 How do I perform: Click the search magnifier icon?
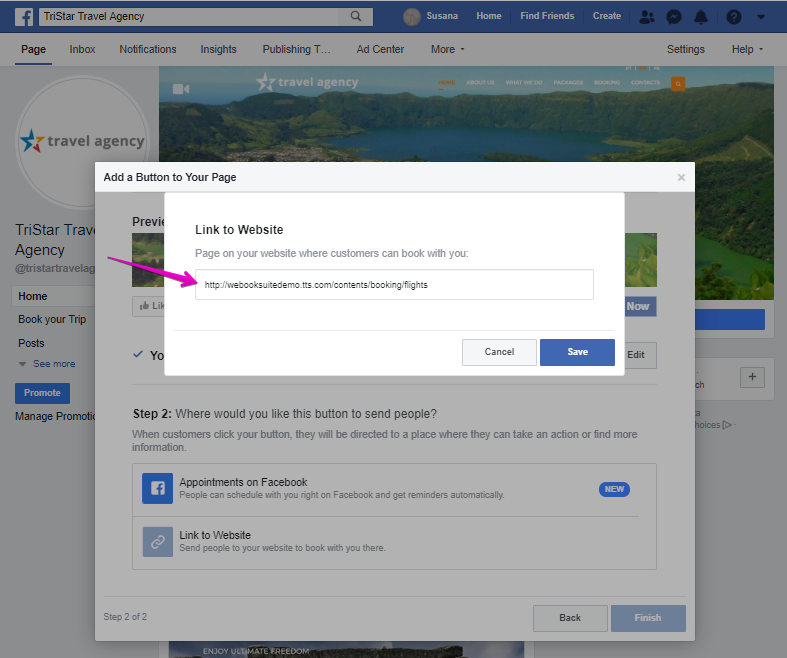(356, 17)
